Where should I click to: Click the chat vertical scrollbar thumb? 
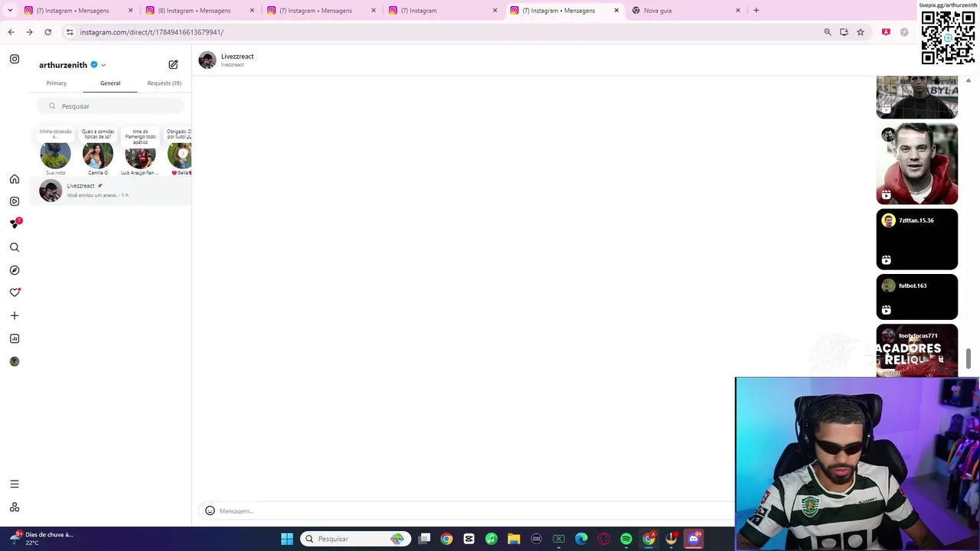[x=969, y=357]
